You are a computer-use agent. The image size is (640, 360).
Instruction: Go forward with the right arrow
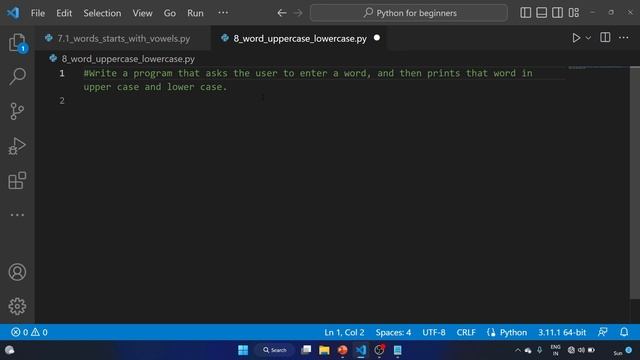[298, 13]
